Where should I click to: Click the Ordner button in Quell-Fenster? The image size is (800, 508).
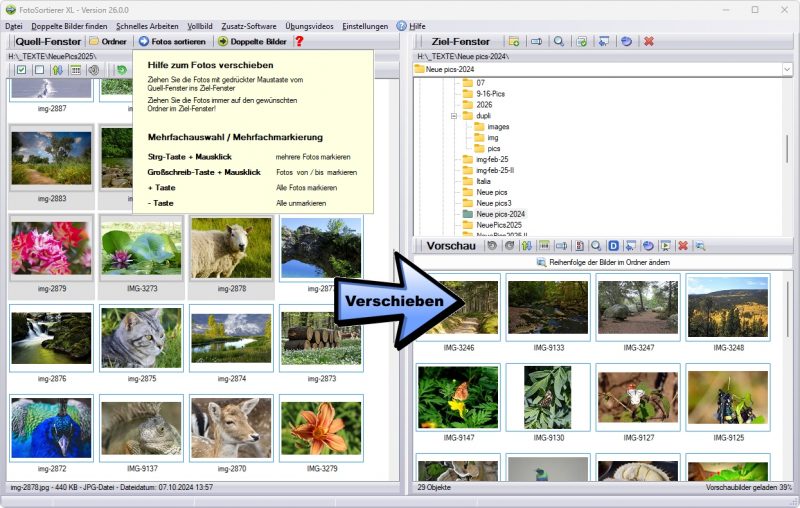108,41
